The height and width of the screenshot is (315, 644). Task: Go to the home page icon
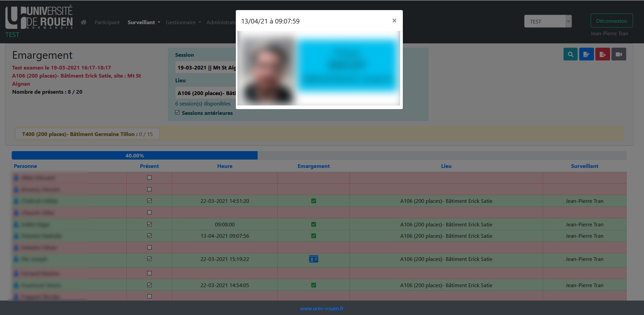pos(84,22)
